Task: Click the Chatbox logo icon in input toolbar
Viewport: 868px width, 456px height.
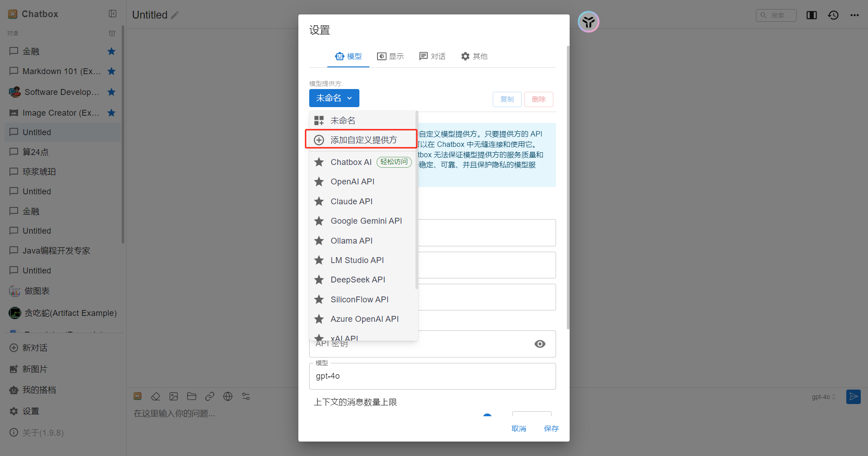Action: [138, 396]
